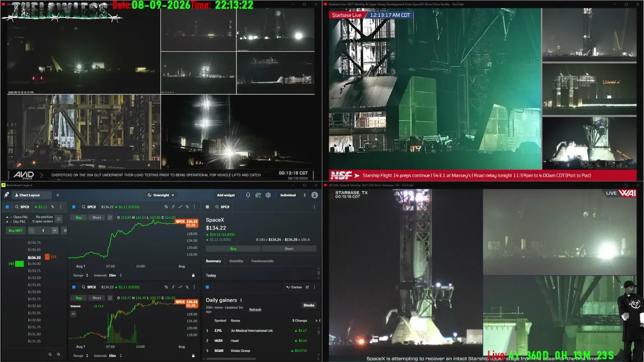Click the gray link square on SpaceX widget

(207, 207)
